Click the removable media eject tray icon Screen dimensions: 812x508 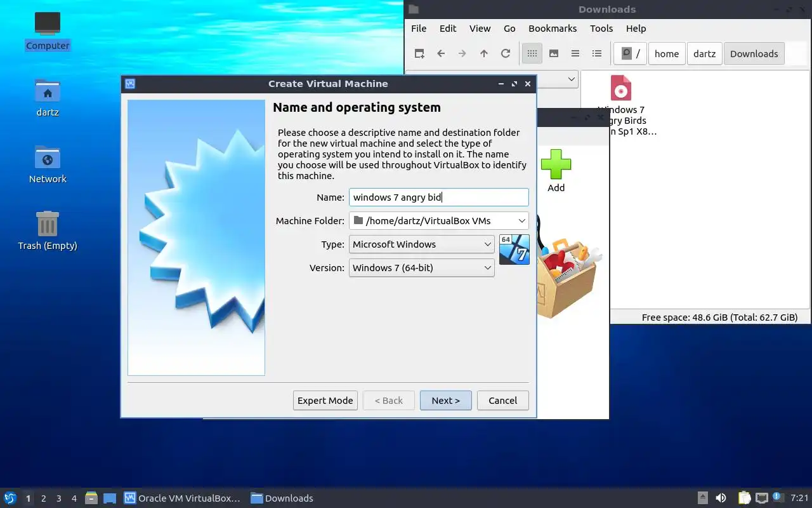point(703,498)
